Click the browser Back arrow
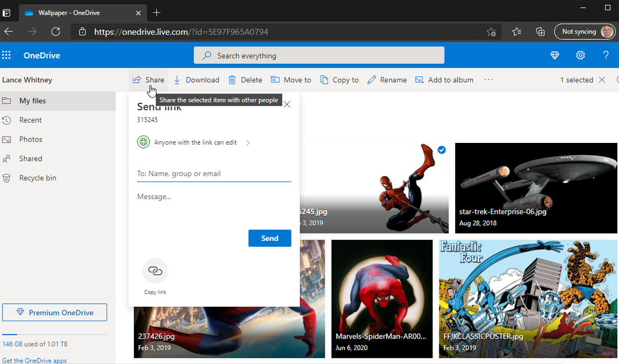Screen dimensions: 619x364 click(x=8, y=32)
